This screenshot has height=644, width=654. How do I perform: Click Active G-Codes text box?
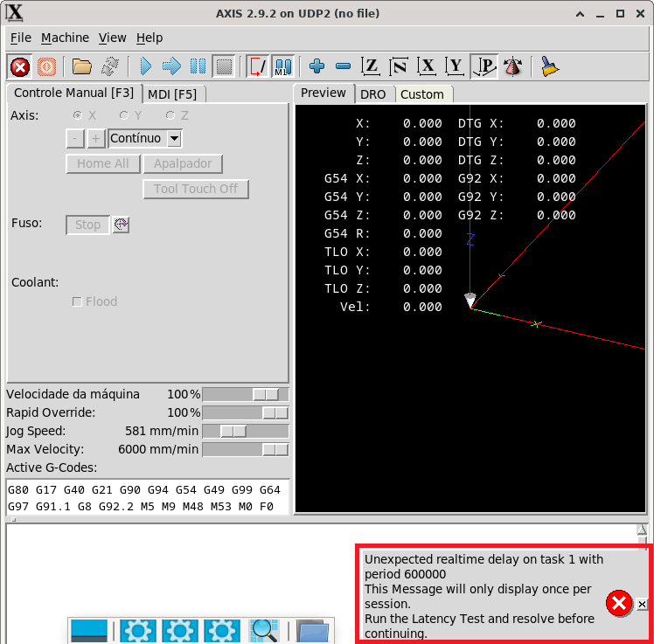(148, 498)
